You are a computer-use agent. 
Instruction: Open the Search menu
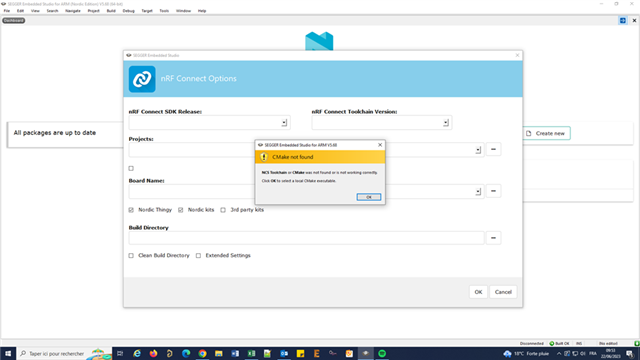(x=52, y=11)
